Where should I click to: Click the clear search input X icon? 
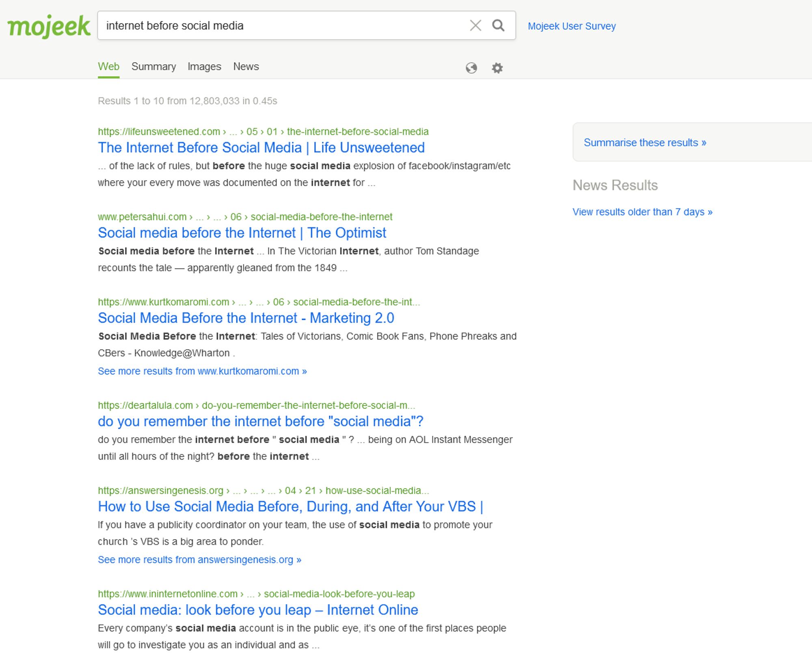tap(475, 26)
